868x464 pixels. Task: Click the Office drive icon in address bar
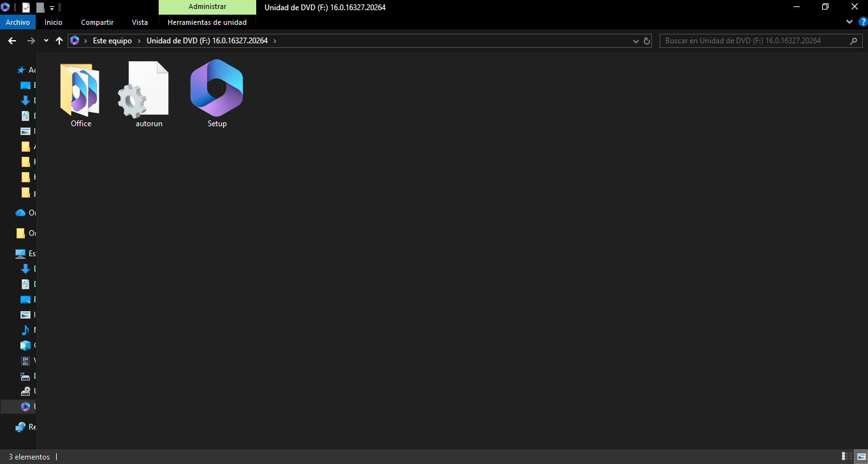75,41
